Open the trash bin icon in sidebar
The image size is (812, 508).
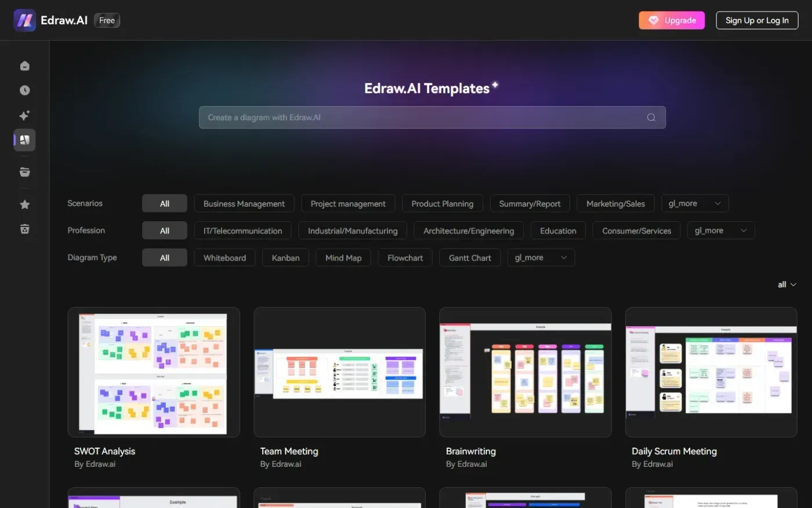(x=24, y=229)
